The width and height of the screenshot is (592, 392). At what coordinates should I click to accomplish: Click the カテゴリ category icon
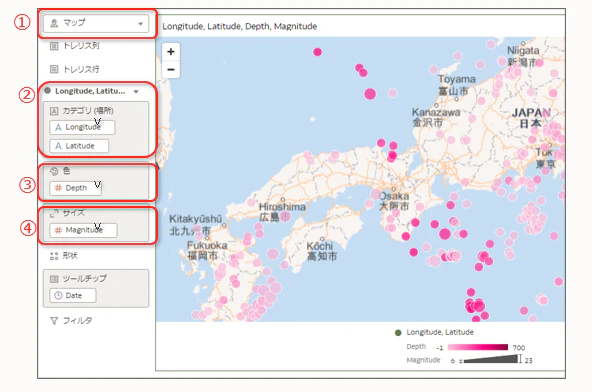(54, 111)
